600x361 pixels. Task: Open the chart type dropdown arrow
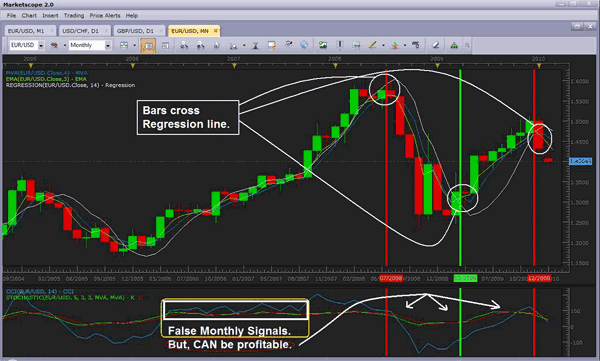[134, 45]
